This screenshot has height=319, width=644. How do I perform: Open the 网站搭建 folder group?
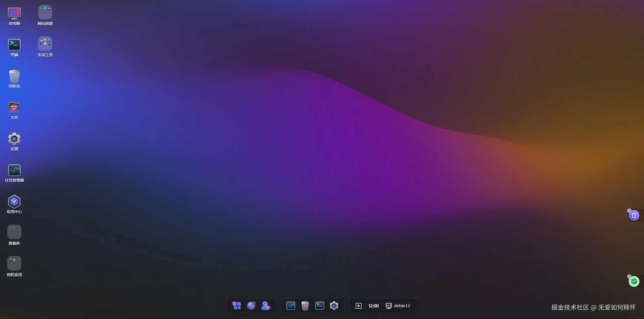click(45, 12)
